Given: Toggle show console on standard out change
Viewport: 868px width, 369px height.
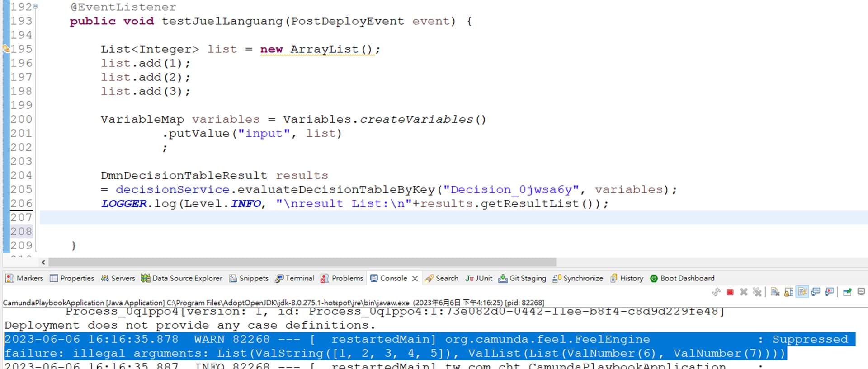Looking at the screenshot, I should coord(816,292).
